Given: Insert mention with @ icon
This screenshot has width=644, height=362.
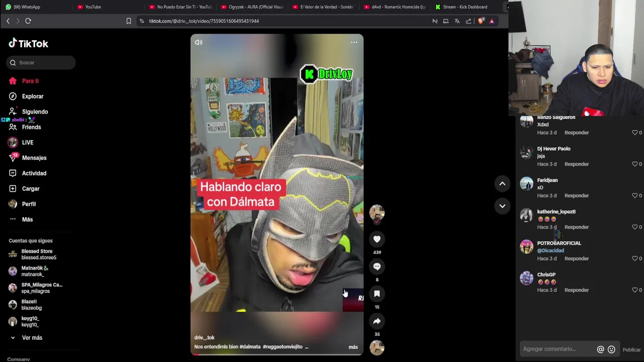Looking at the screenshot, I should (x=600, y=349).
